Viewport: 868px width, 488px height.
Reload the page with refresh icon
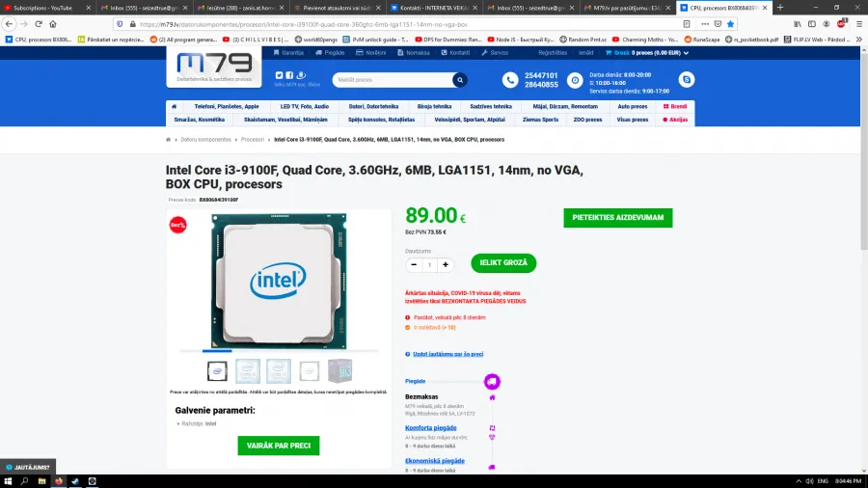click(39, 24)
